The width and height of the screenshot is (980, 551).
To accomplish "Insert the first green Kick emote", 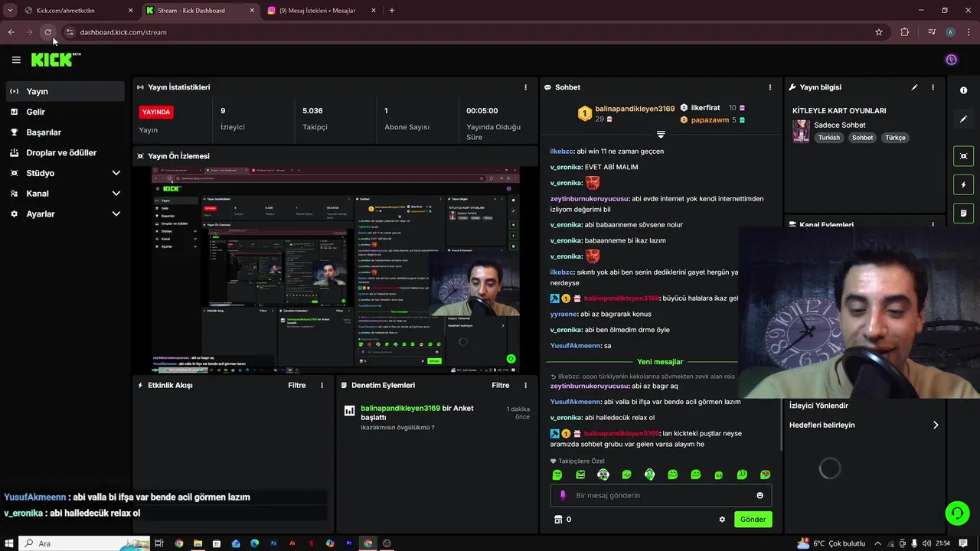I will tap(557, 474).
